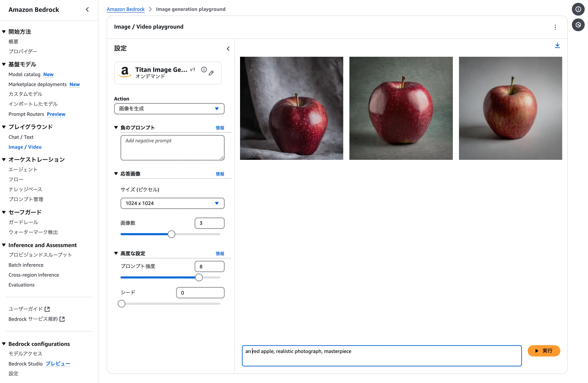Screen dimensions: 588x383
Task: Open インポートしたモデル page
Action: (x=33, y=104)
